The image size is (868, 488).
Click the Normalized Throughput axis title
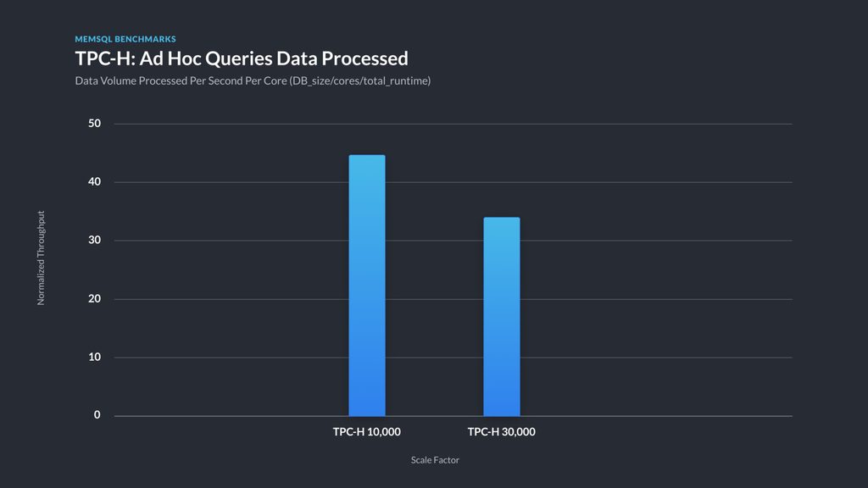tap(41, 258)
